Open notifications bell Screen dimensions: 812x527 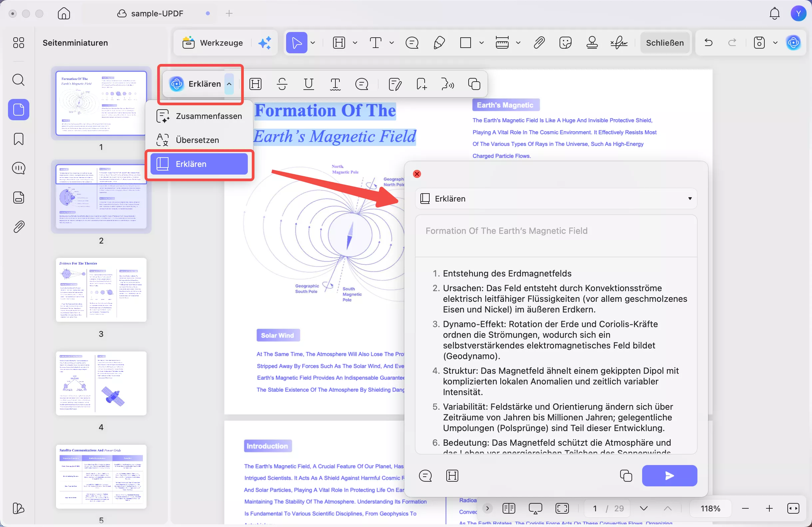coord(774,13)
